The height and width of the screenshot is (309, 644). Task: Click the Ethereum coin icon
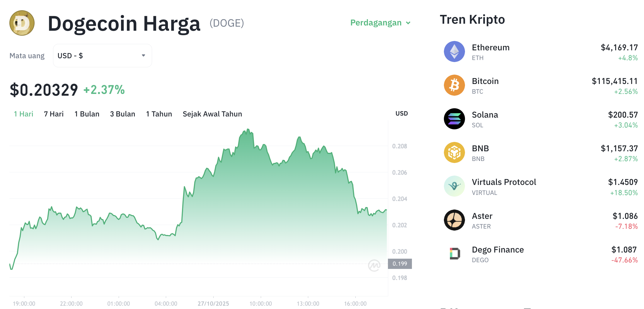[454, 51]
